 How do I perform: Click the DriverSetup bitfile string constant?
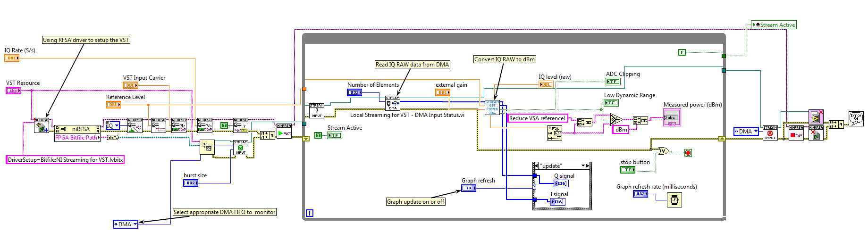coord(65,160)
